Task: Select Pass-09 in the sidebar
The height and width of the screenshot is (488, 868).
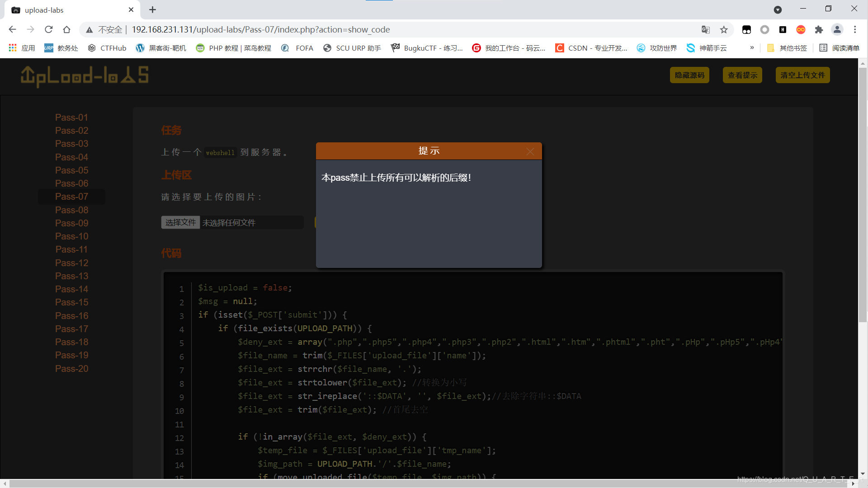Action: (71, 223)
